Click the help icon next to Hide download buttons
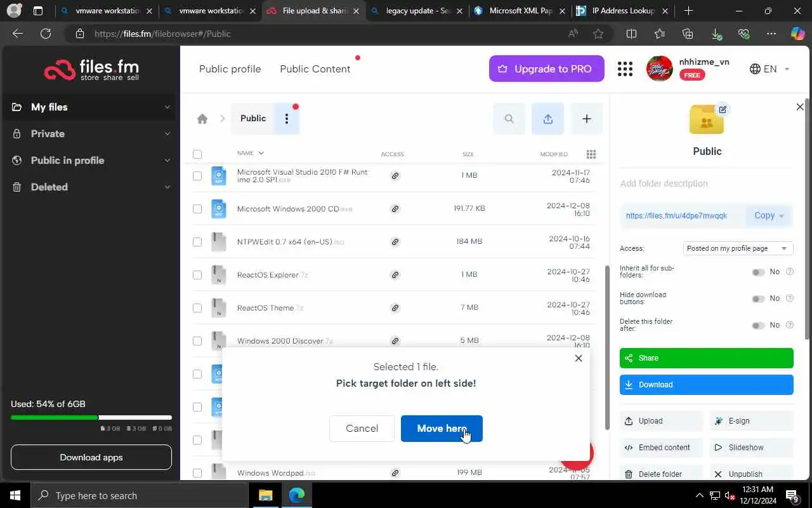 coord(790,298)
